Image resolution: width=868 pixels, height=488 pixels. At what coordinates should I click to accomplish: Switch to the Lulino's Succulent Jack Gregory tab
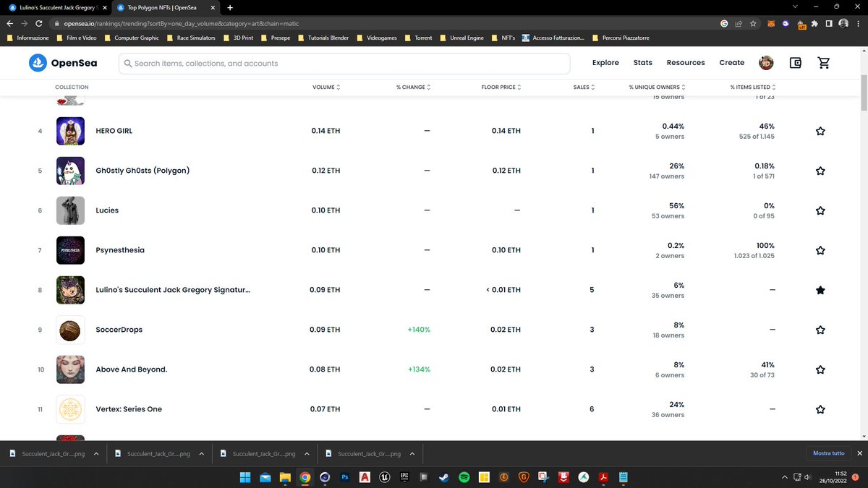[56, 7]
